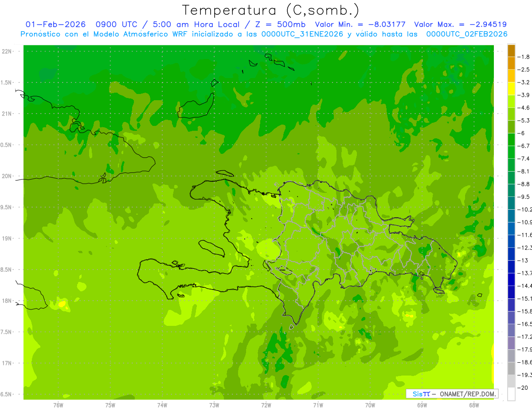This screenshot has height=411, width=532.
Task: Click the "-1.8" legend label
Action: click(x=524, y=57)
